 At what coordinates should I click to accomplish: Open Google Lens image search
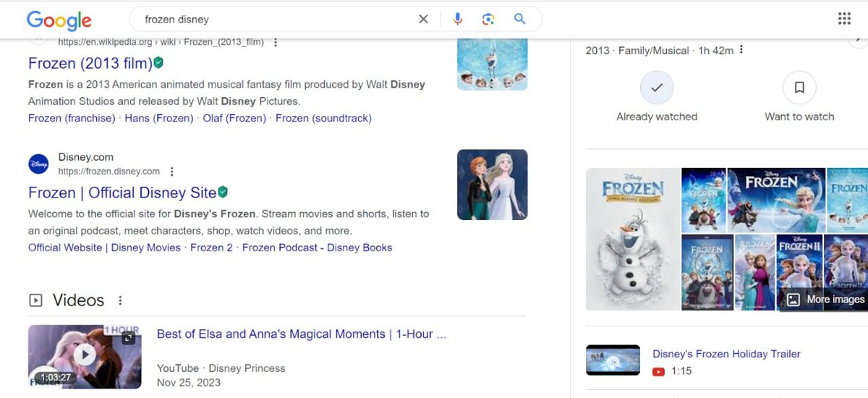tap(488, 20)
